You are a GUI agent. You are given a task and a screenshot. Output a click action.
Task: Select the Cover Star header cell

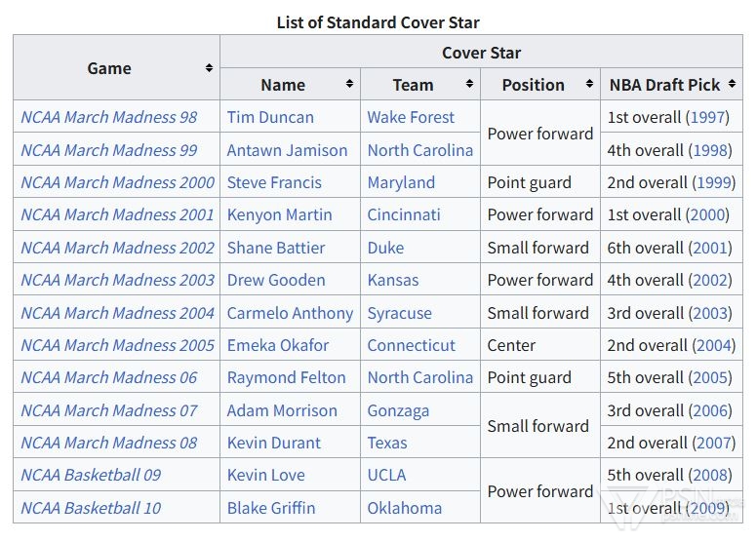(481, 52)
